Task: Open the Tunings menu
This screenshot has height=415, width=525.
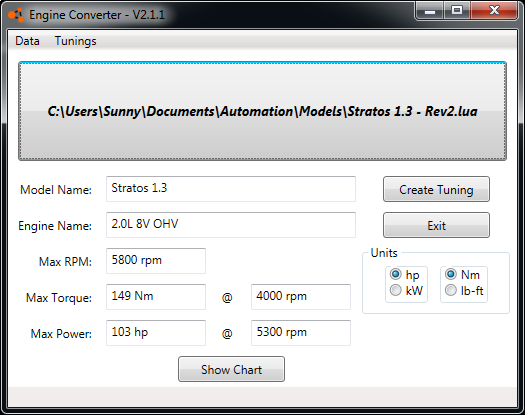Action: (x=75, y=41)
